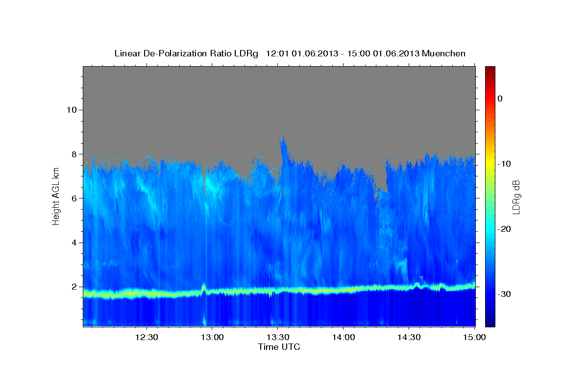Click the tall echo spike near 13:30
The image size is (588, 392).
coord(283,149)
